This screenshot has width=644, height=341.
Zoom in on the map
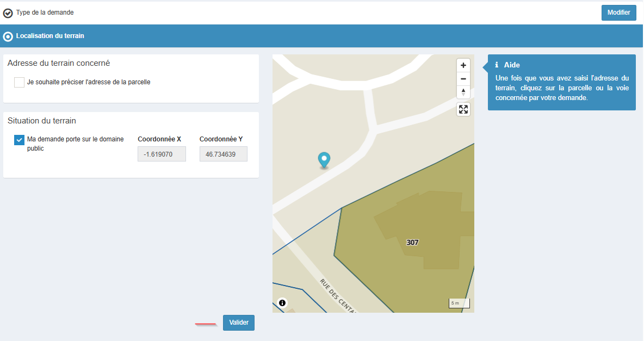click(x=463, y=65)
